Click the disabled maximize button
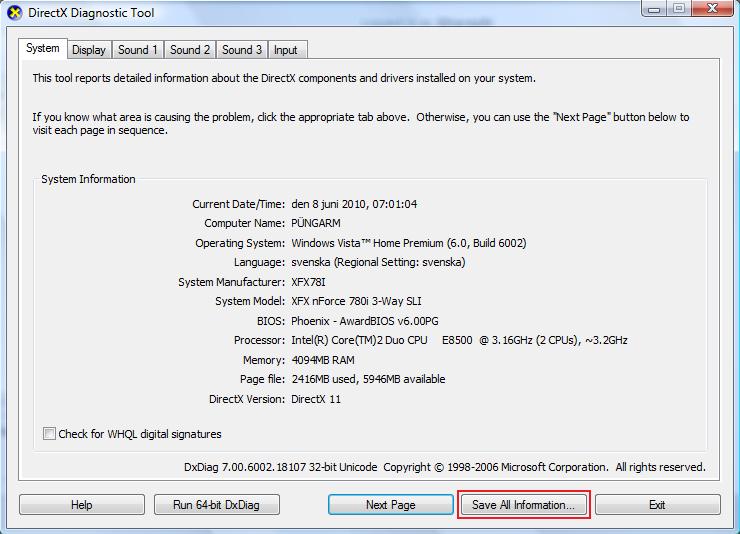This screenshot has width=740, height=534. (x=679, y=8)
